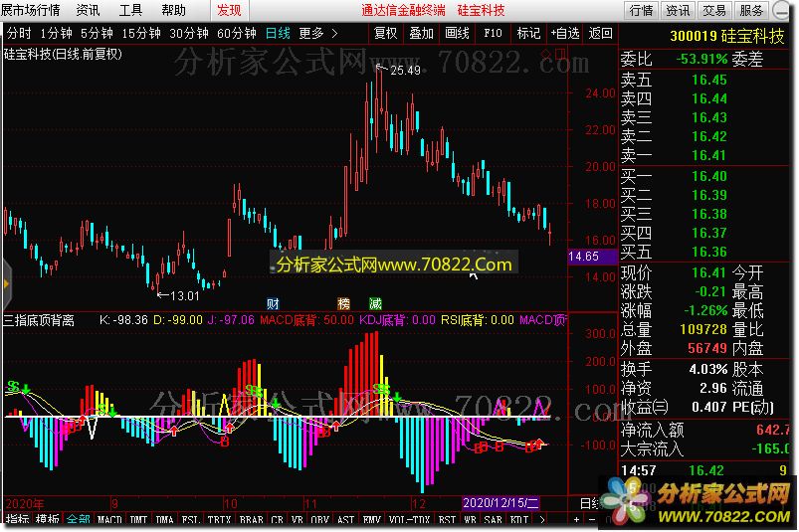This screenshot has width=799, height=532.
Task: Click the 交易 button at top right
Action: coord(714,10)
